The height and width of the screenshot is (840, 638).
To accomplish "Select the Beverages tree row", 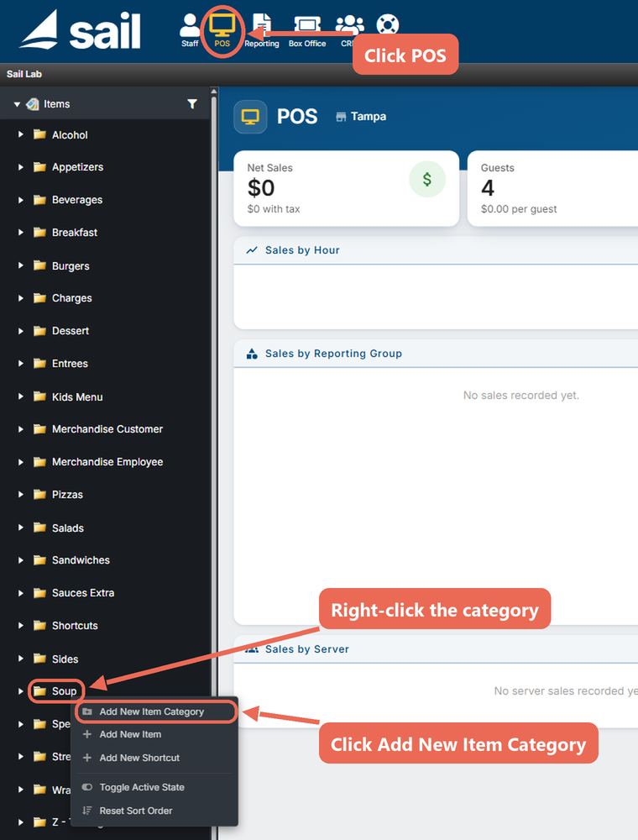I will (105, 200).
